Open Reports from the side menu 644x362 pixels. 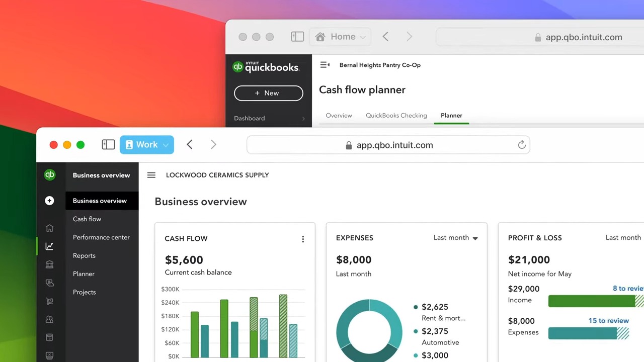pos(84,255)
